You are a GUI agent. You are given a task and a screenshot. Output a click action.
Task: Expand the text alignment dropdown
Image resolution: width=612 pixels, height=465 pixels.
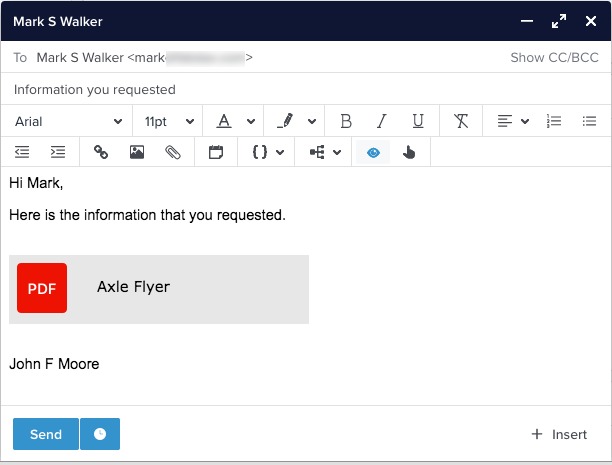pyautogui.click(x=513, y=121)
